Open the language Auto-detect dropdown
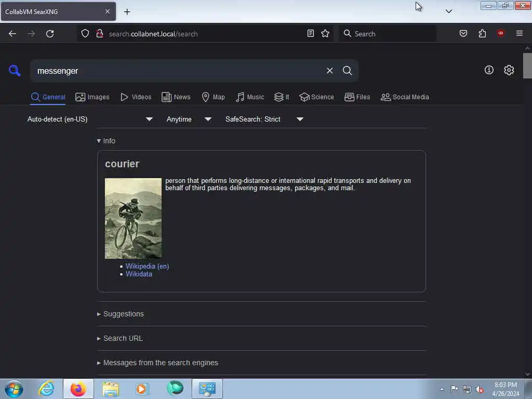Screen dimensions: 532x399 point(90,119)
